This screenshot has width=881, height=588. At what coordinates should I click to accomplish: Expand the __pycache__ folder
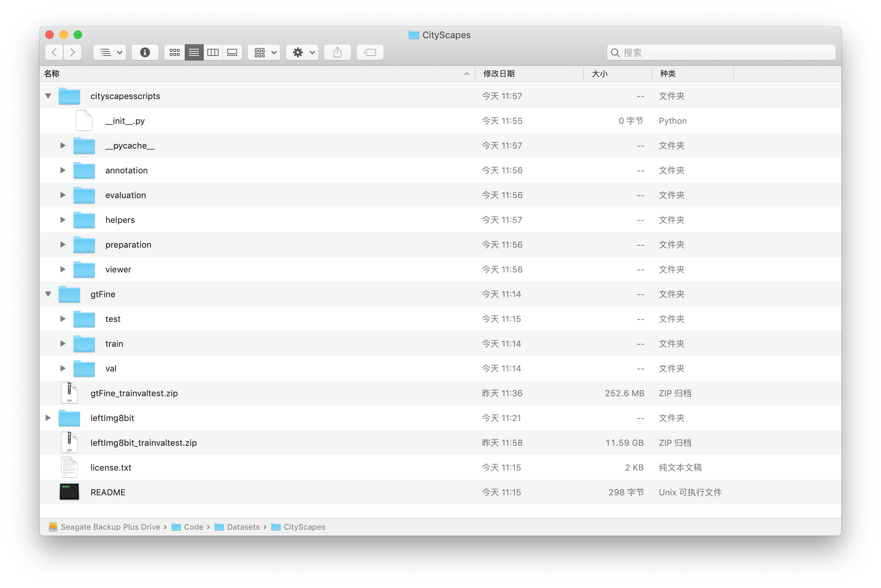click(63, 145)
